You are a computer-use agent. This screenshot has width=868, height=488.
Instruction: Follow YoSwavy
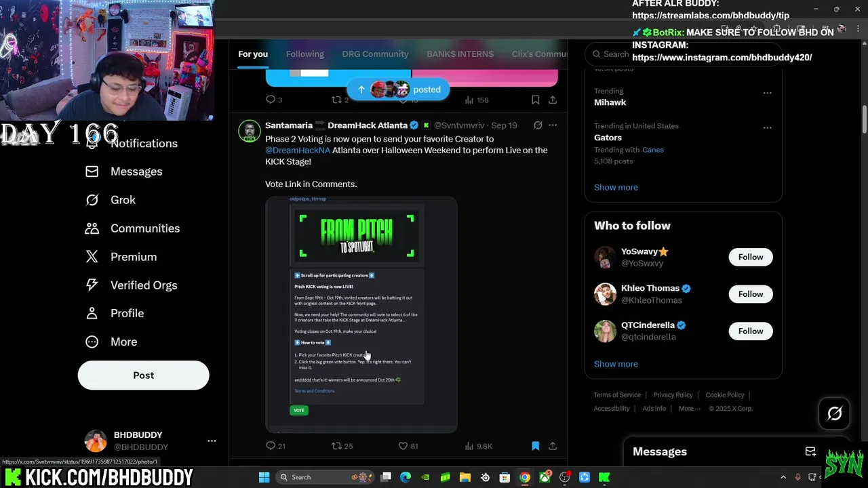(x=751, y=257)
